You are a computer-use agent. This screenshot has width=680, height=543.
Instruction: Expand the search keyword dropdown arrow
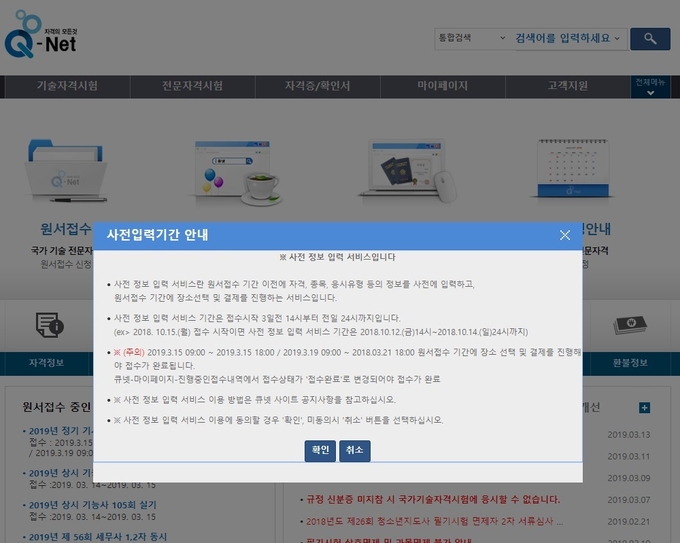click(x=617, y=38)
